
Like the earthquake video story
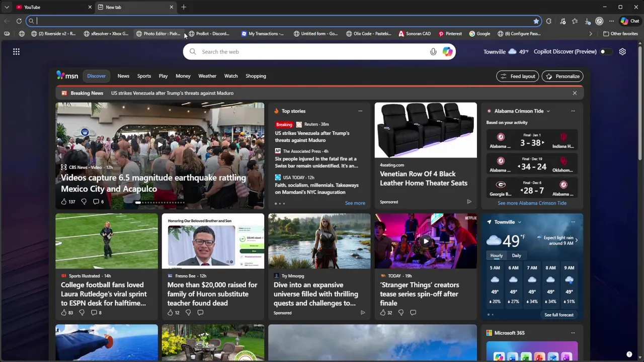[x=64, y=202]
